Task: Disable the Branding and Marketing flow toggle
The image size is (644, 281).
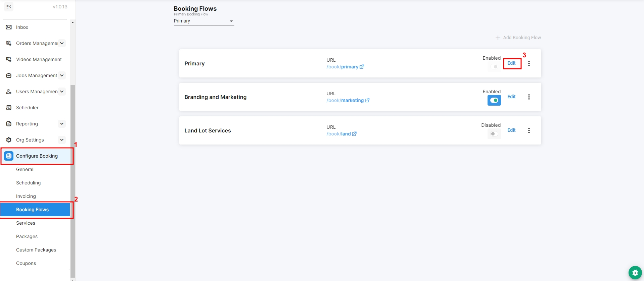Action: (494, 100)
